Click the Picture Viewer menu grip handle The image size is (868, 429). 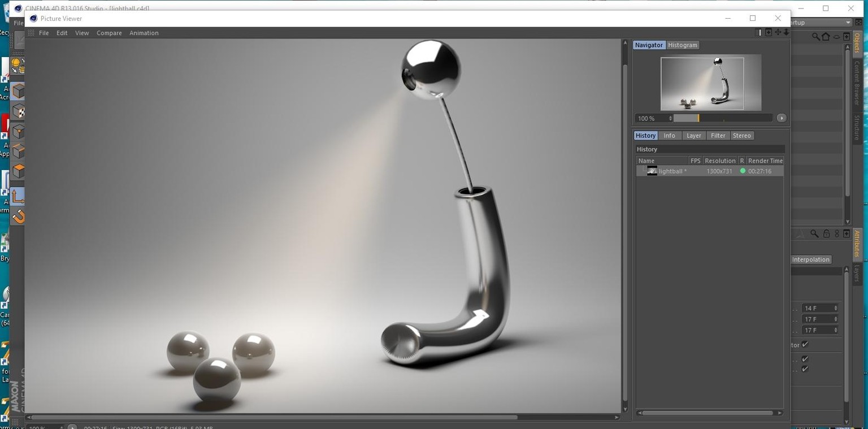(x=31, y=33)
